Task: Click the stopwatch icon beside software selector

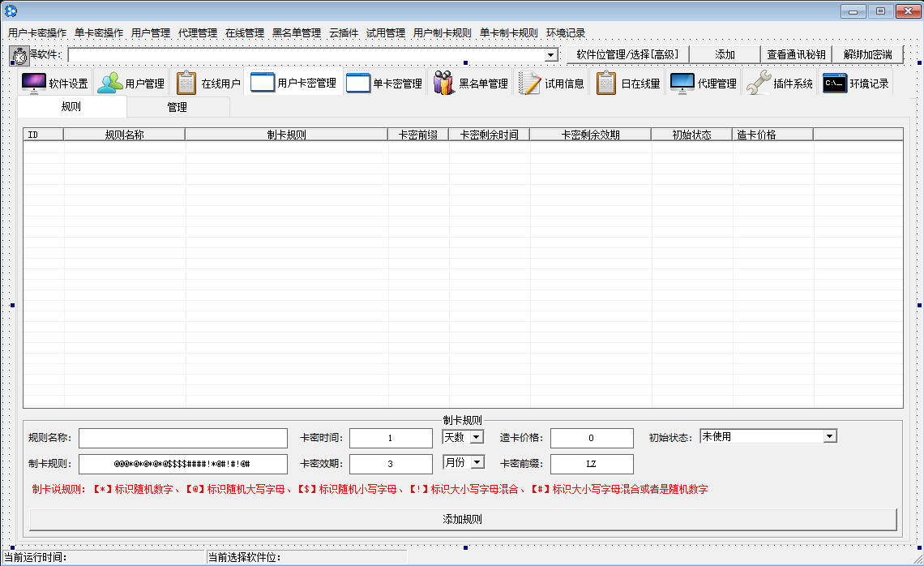Action: 19,56
